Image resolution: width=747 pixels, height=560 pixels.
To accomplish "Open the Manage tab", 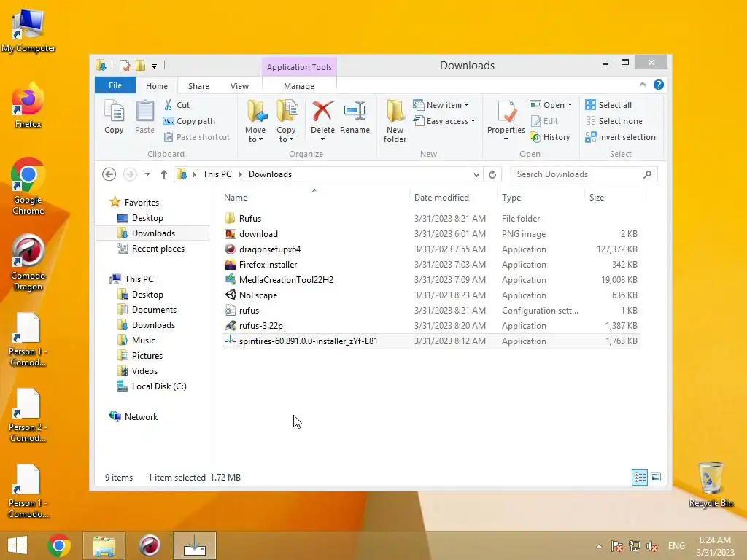I will (x=299, y=86).
